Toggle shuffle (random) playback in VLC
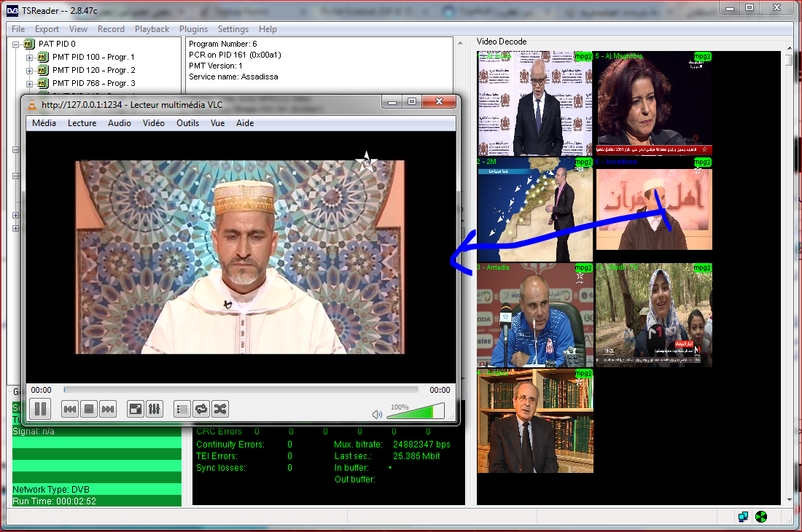Viewport: 802px width, 532px height. (x=219, y=409)
